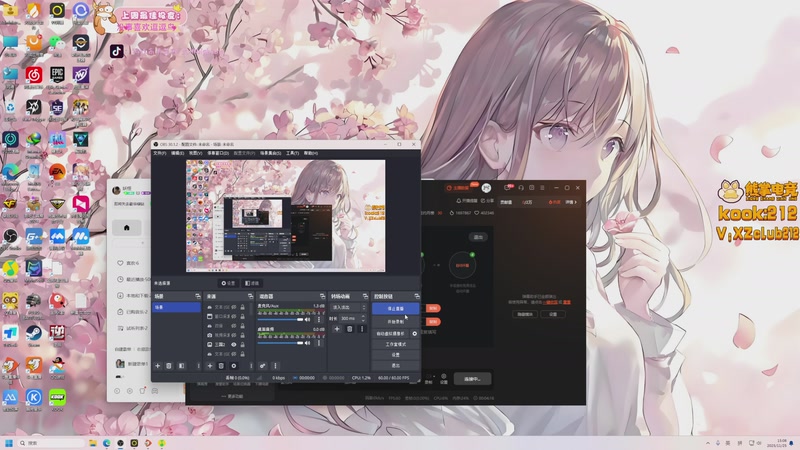
Task: Open Help menu in OBS menu bar
Action: [311, 153]
